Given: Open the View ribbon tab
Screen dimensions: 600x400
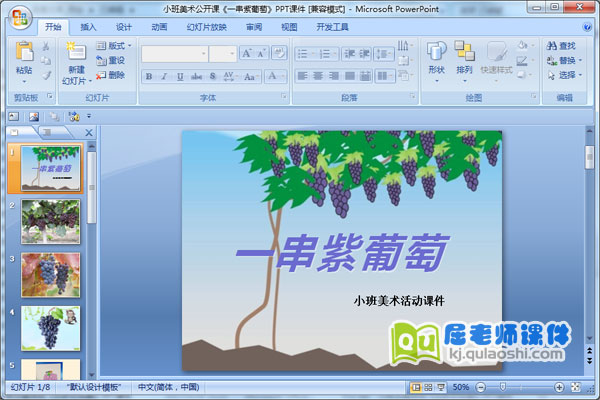Looking at the screenshot, I should tap(289, 27).
